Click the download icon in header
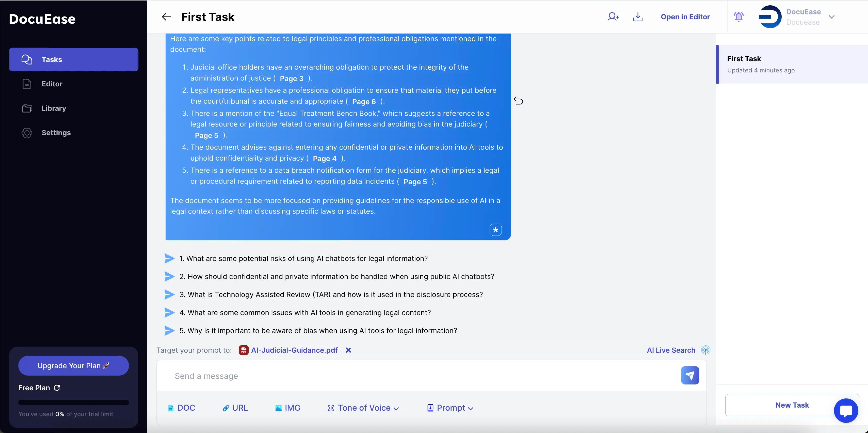 [x=637, y=17]
